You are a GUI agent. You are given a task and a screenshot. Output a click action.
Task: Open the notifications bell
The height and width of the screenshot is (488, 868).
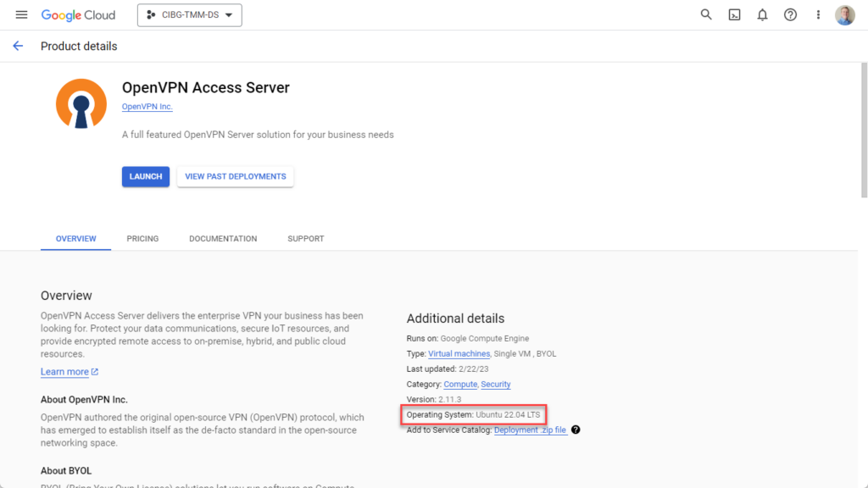point(762,15)
